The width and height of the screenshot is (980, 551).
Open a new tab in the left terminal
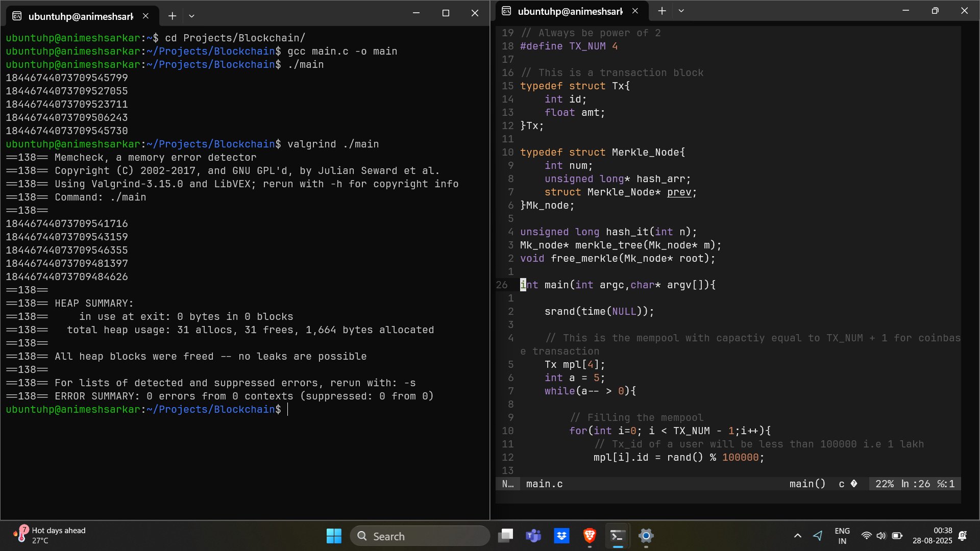(x=172, y=16)
